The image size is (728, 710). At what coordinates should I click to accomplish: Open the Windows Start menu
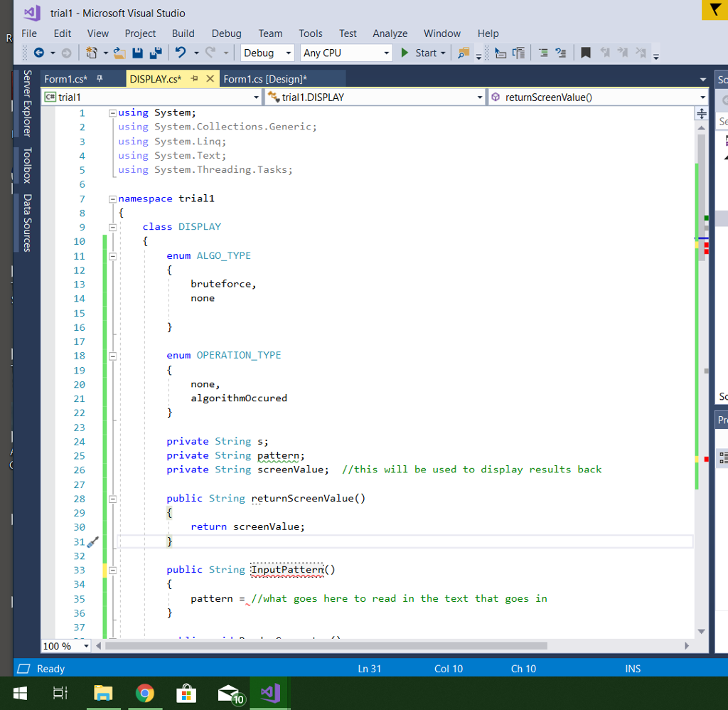pyautogui.click(x=19, y=692)
